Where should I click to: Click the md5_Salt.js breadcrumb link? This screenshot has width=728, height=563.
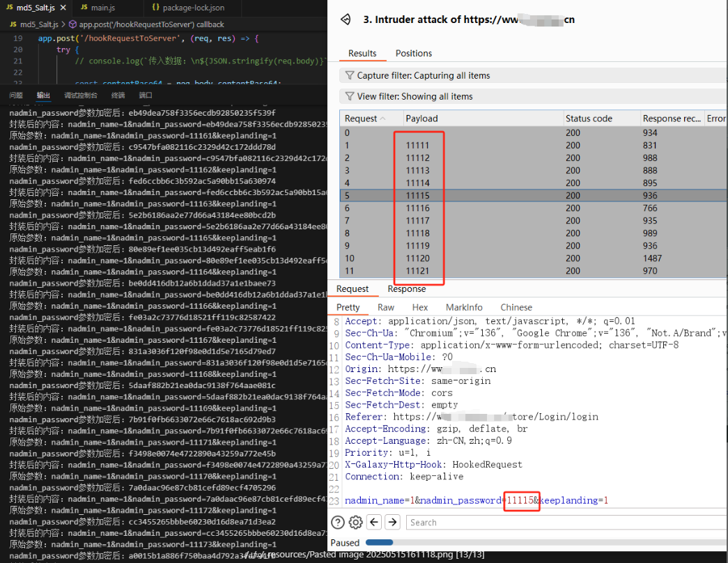33,24
